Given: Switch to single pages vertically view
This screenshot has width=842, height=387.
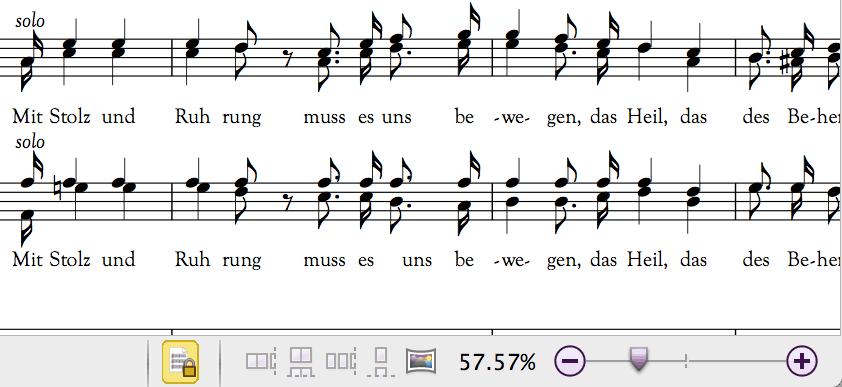Looking at the screenshot, I should pyautogui.click(x=381, y=361).
